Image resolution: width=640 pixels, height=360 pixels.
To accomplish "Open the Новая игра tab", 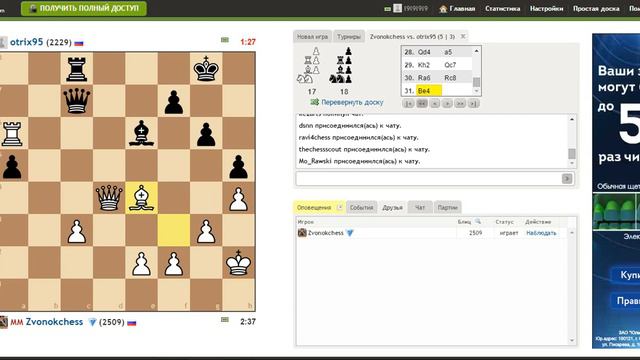I will point(312,36).
